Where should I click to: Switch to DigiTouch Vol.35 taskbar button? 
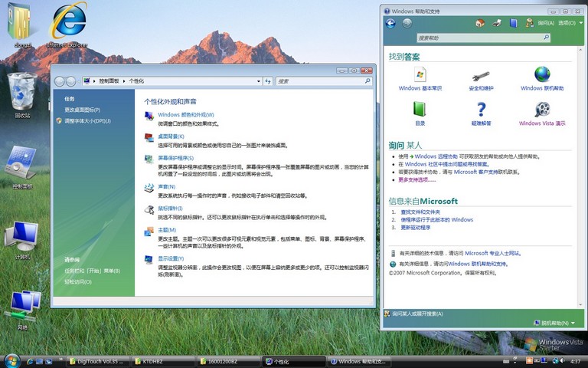pyautogui.click(x=98, y=362)
